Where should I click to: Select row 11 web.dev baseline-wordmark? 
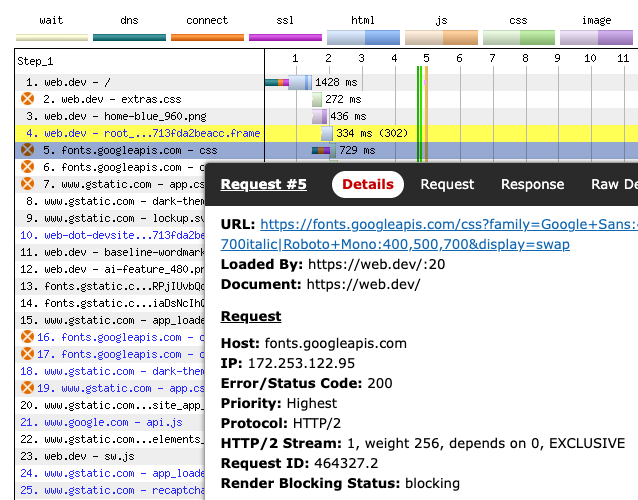point(110,253)
